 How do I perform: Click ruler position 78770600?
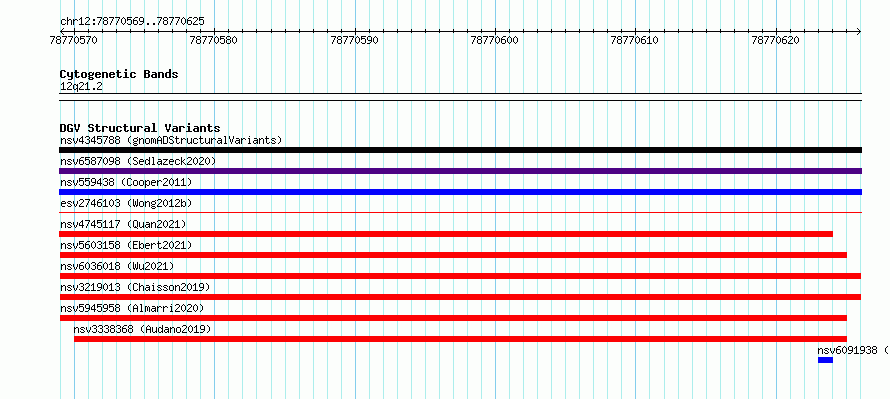click(495, 40)
